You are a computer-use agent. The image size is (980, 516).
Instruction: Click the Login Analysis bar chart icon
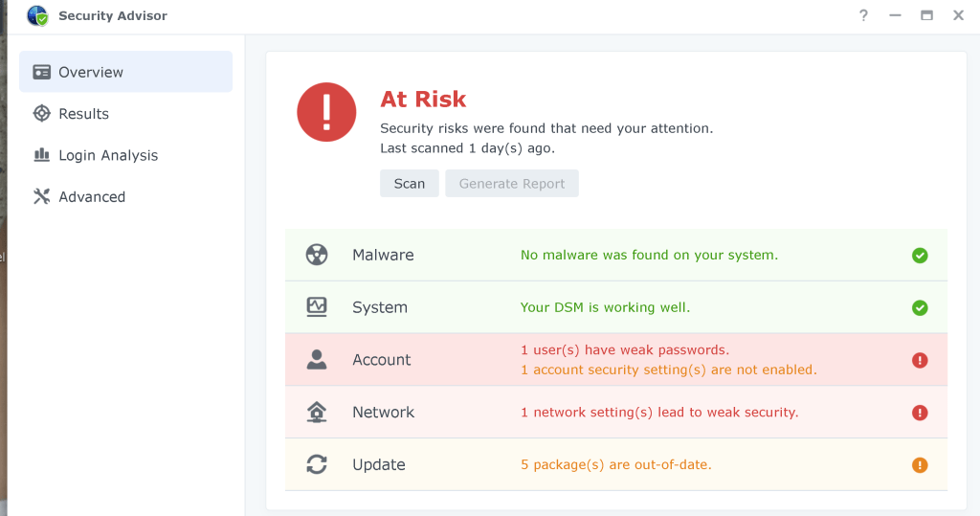point(42,155)
